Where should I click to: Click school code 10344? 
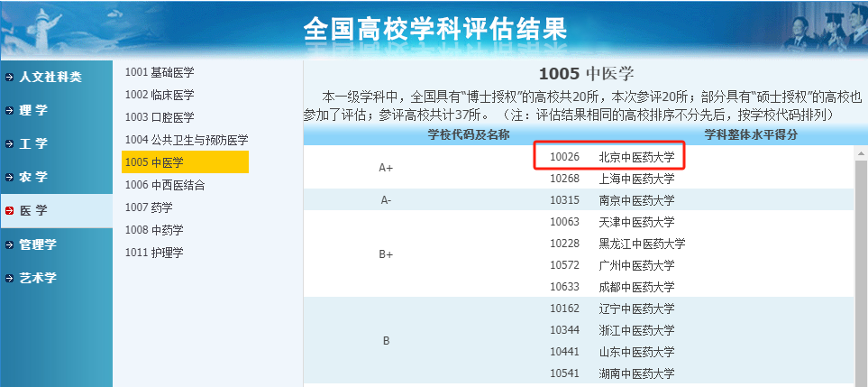tap(564, 330)
